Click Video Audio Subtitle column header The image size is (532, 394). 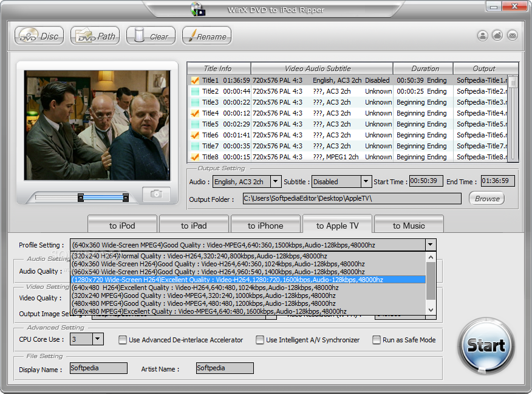322,68
